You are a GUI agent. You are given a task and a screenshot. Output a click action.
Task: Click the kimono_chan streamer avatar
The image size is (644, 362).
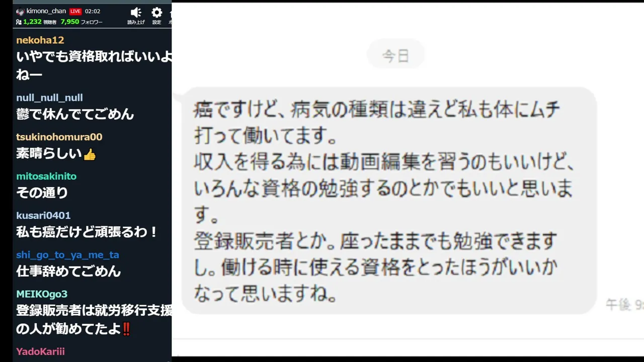click(20, 12)
